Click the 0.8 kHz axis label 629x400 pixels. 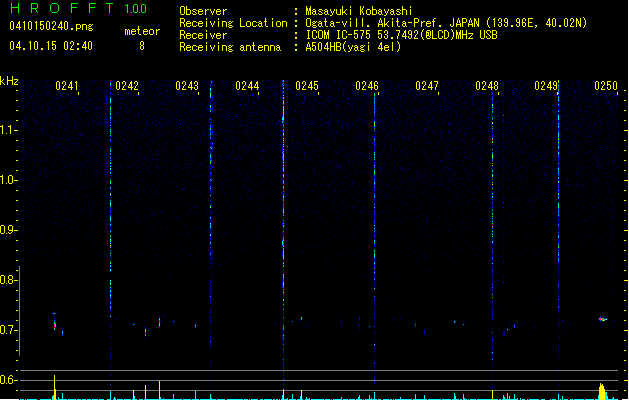[8, 280]
